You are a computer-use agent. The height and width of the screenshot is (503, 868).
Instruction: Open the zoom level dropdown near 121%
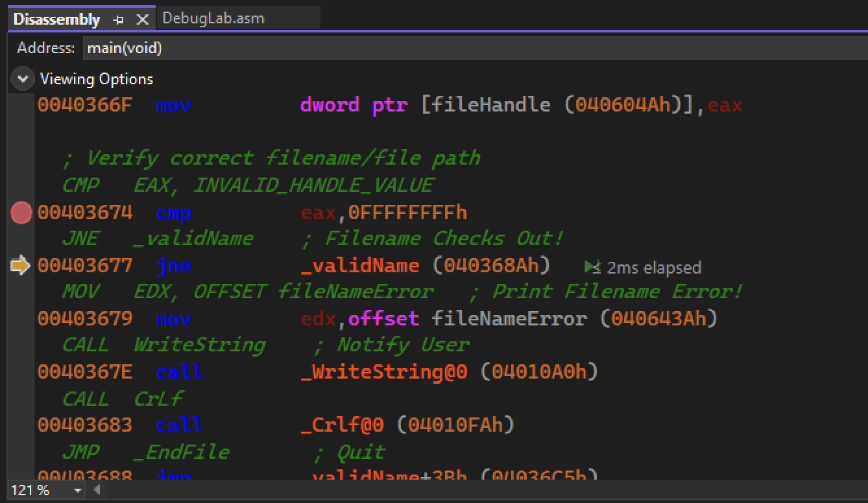click(76, 491)
